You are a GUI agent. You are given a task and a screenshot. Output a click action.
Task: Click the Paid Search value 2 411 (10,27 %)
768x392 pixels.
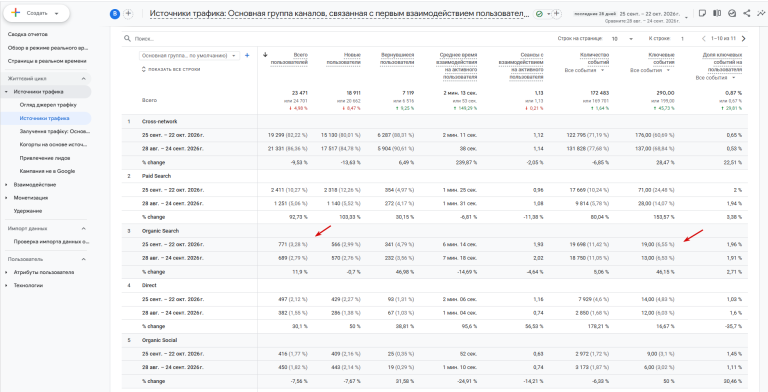[x=288, y=190]
